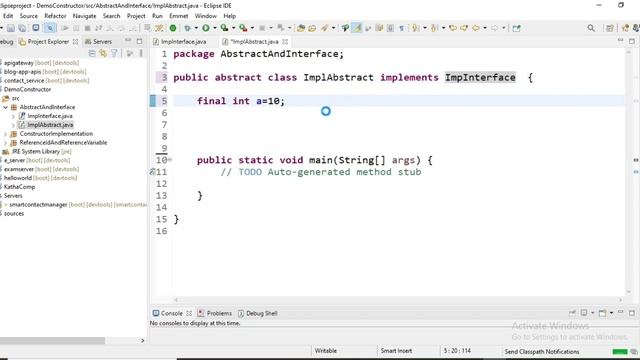Maximize the Console view
The height and width of the screenshot is (360, 640).
(632, 313)
